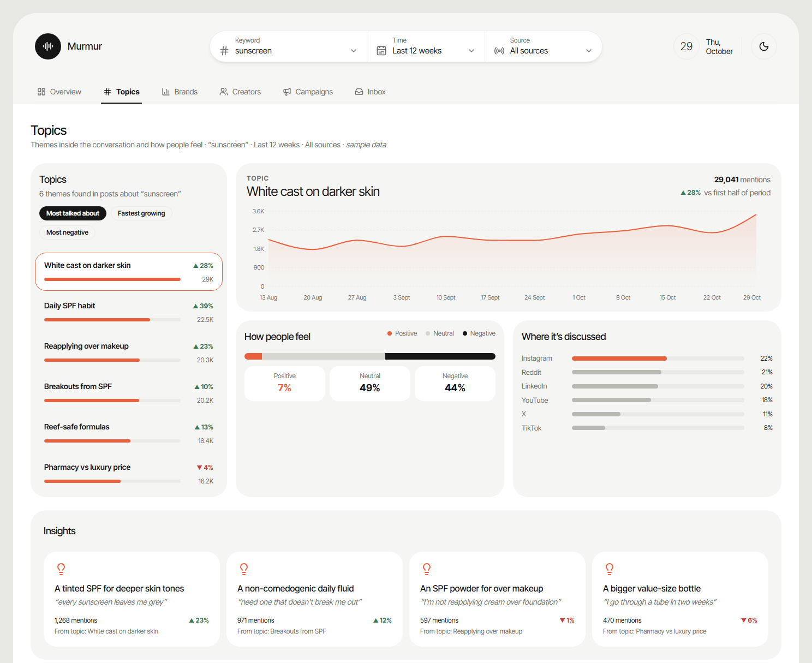The image size is (812, 663).
Task: Click the Inbox tray icon
Action: pyautogui.click(x=359, y=92)
